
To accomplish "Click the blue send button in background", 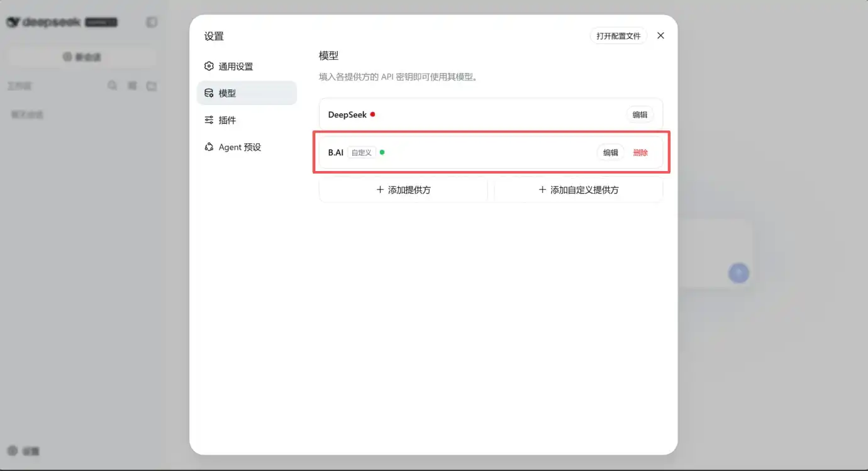I will 738,273.
